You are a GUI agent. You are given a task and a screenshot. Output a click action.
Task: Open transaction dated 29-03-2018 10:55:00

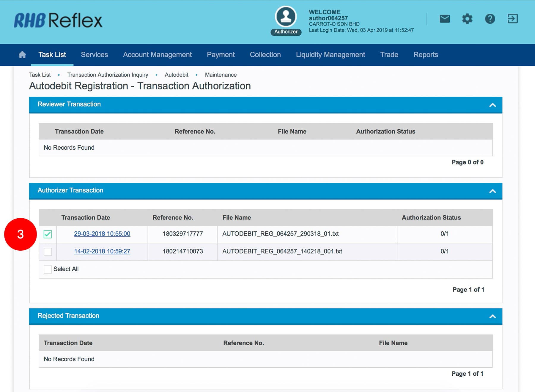[102, 234]
